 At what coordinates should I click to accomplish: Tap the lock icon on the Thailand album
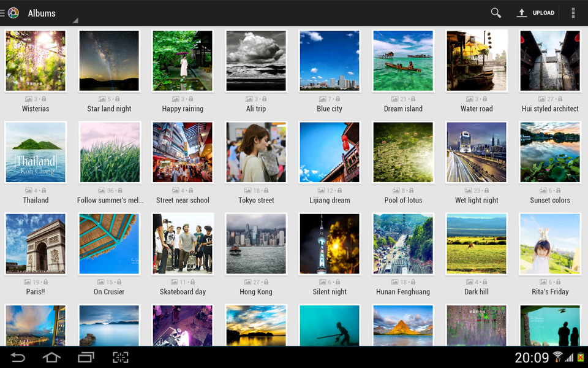pos(44,190)
